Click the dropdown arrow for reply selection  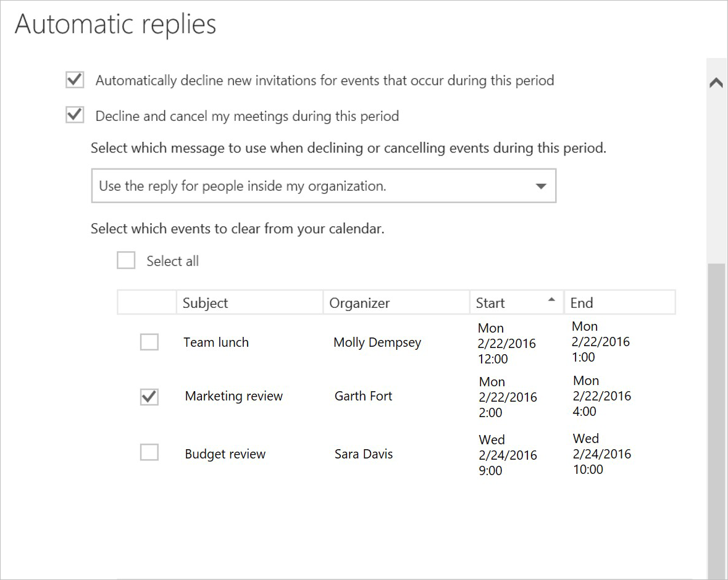(541, 186)
